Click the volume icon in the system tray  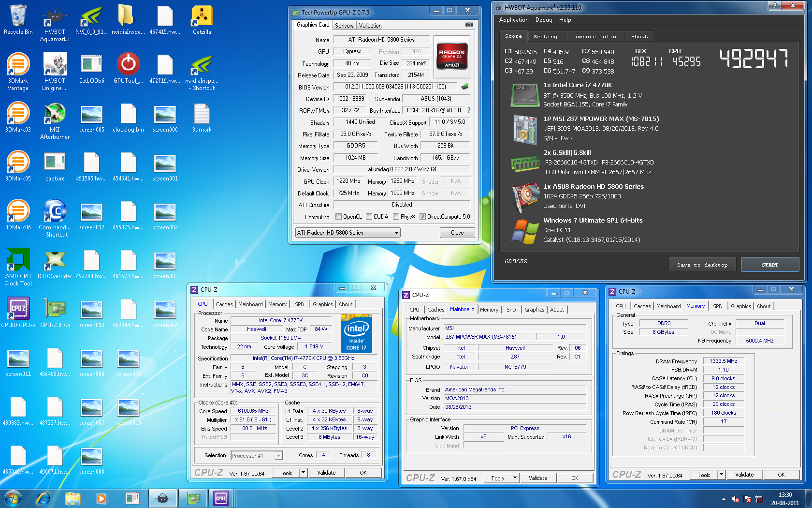point(736,499)
